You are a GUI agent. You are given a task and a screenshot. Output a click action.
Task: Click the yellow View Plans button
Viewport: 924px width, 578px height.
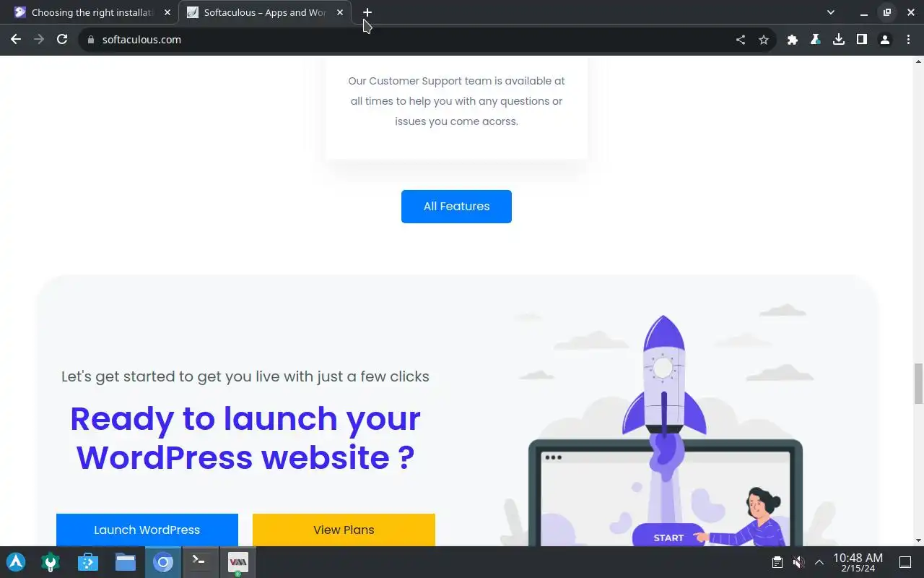344,530
